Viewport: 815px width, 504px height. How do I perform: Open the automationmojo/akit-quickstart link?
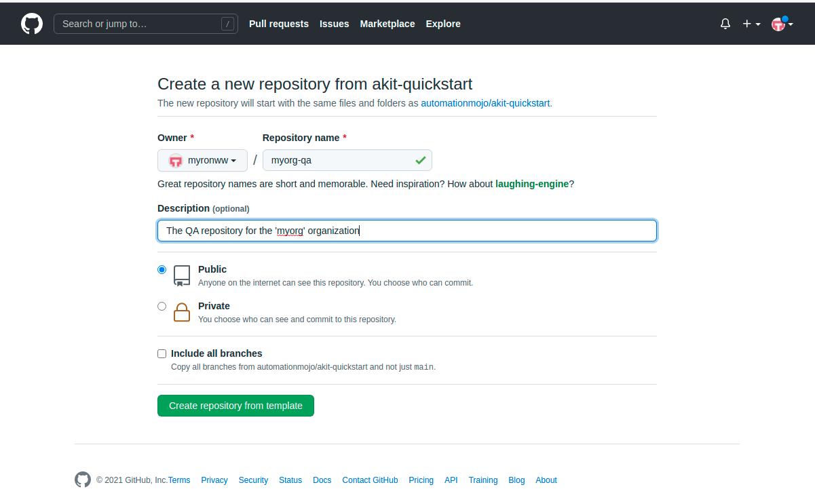tap(485, 103)
